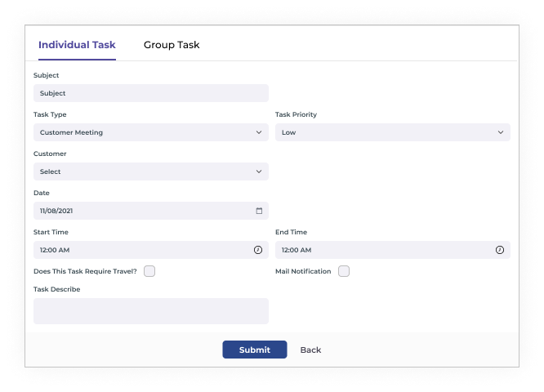Select the Individual Task tab

(77, 45)
